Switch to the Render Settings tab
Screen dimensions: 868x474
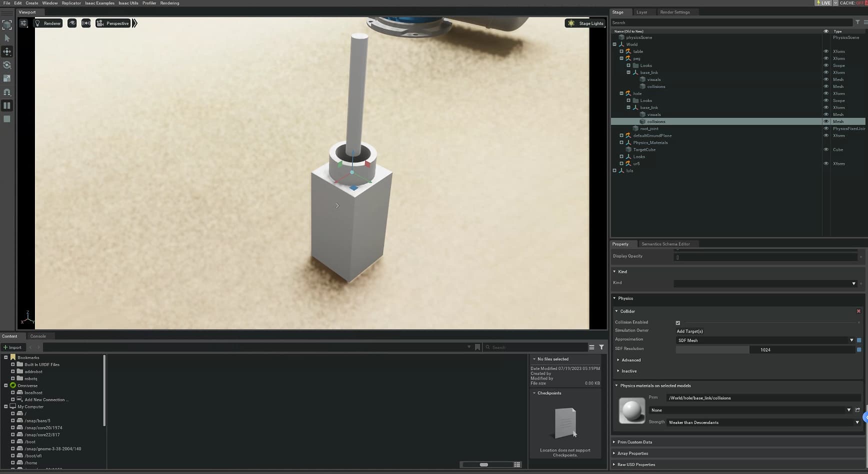point(675,12)
